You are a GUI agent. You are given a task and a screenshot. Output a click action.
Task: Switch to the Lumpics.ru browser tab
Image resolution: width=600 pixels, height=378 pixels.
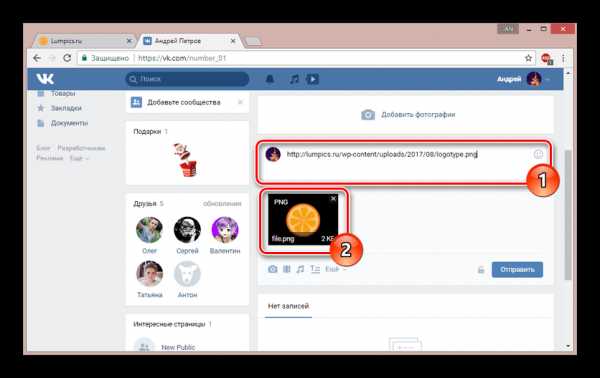(x=82, y=41)
